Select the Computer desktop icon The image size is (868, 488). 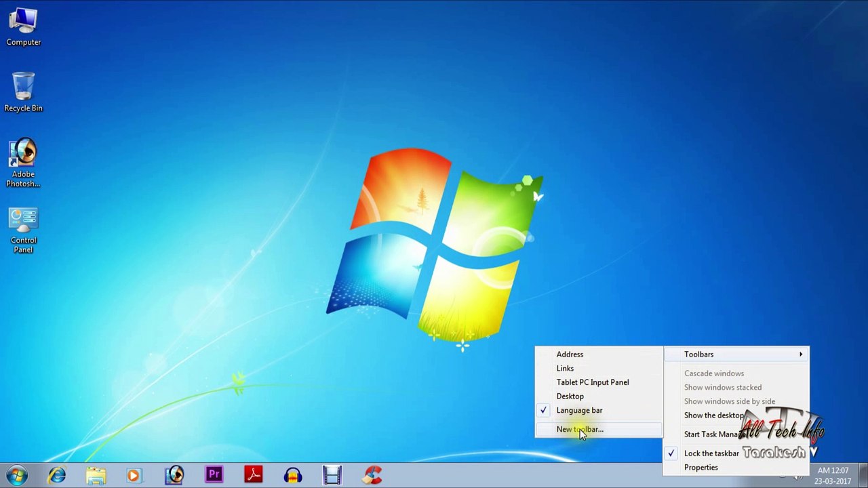coord(24,27)
